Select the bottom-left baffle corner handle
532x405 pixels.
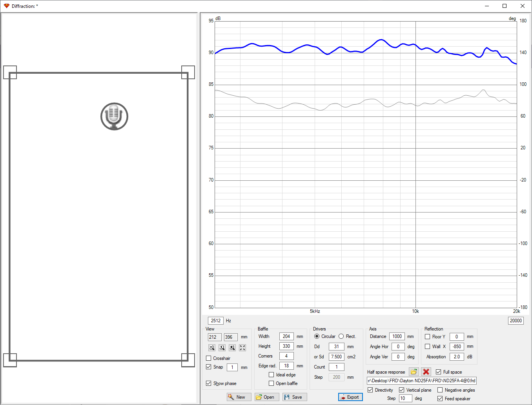(x=10, y=360)
